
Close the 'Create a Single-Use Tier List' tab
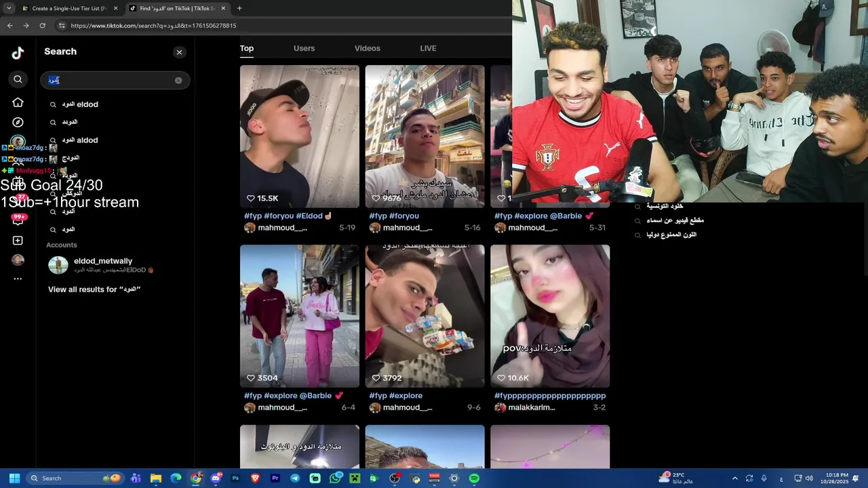116,8
